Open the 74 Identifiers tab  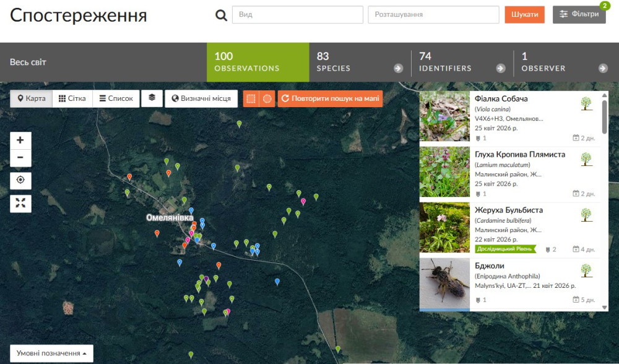tap(462, 62)
